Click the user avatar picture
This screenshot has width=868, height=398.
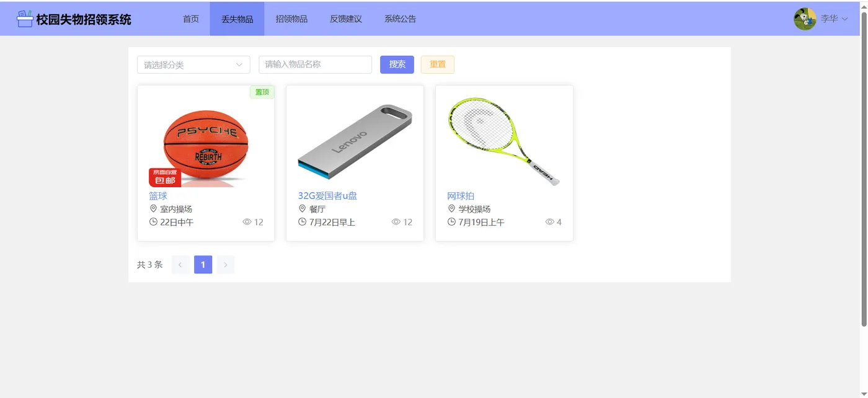(805, 19)
